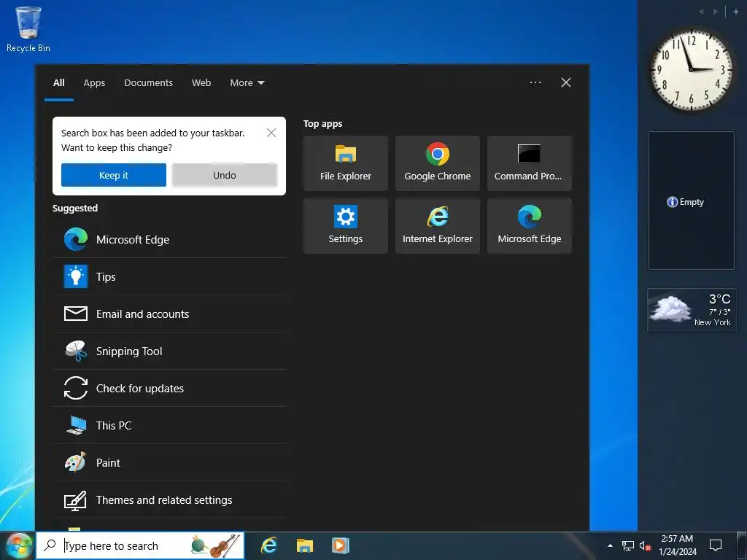Switch to the Apps search tab
This screenshot has height=560, width=747.
coord(94,83)
